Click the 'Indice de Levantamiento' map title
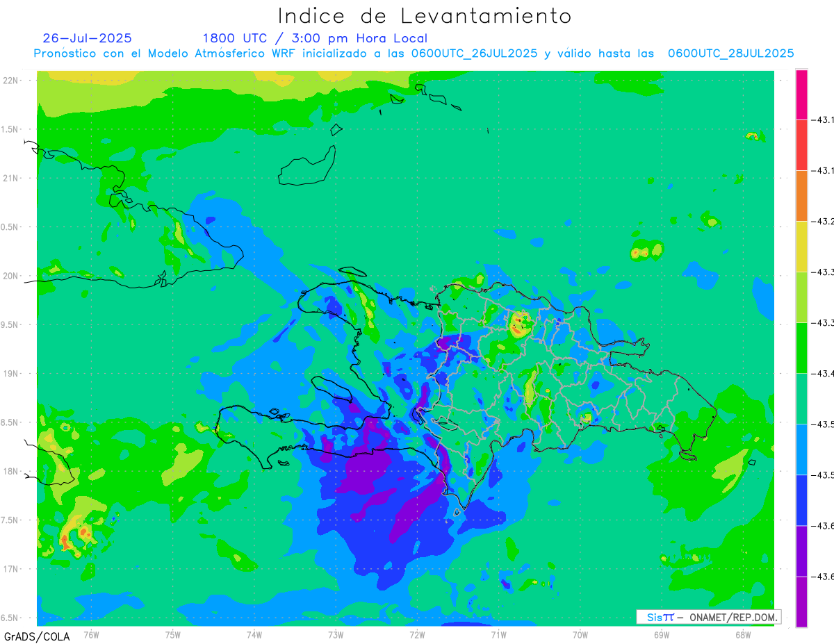834x644 pixels. (x=425, y=16)
